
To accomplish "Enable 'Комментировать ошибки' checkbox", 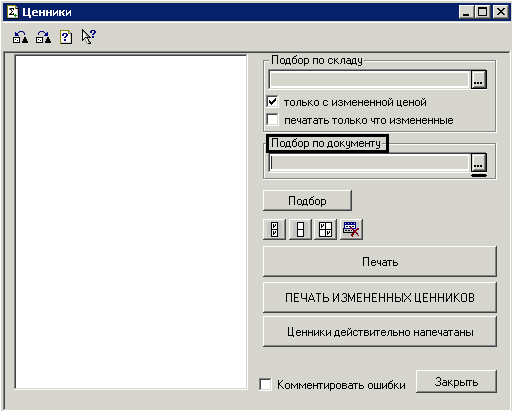I will [265, 384].
